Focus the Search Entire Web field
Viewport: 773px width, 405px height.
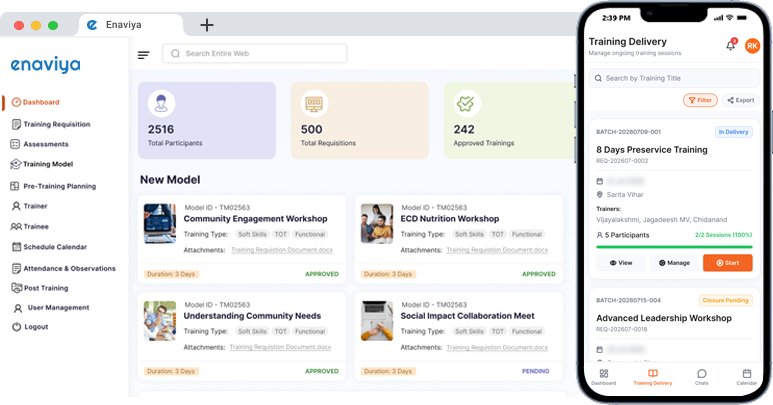(254, 53)
